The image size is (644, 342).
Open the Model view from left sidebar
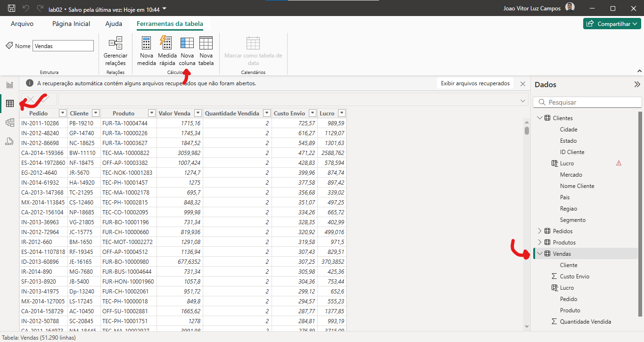coord(9,122)
